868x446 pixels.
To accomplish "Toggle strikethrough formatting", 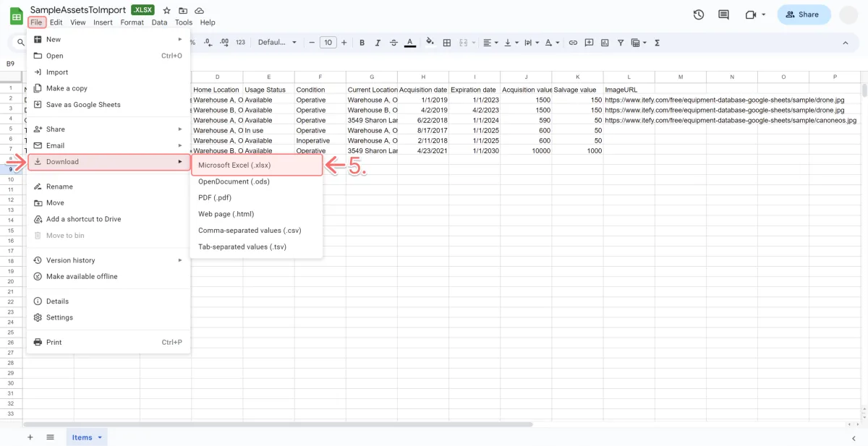I will point(393,43).
